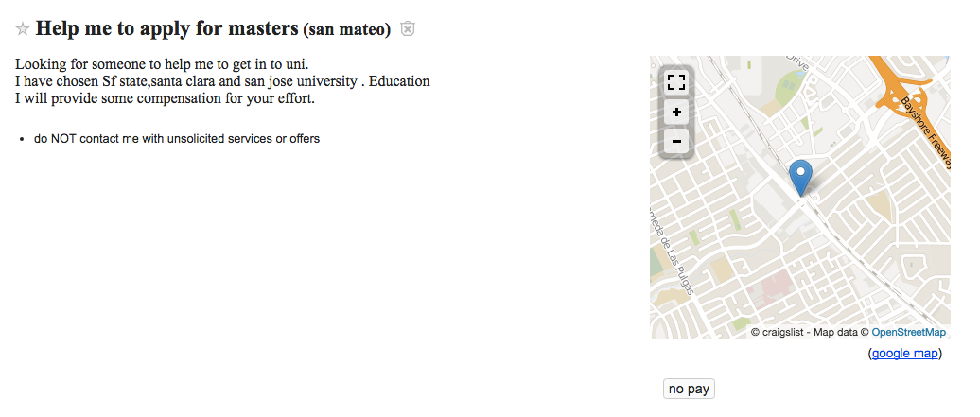Click the "© craigslist - Map data" attribution text
980x417 pixels.
pos(809,332)
